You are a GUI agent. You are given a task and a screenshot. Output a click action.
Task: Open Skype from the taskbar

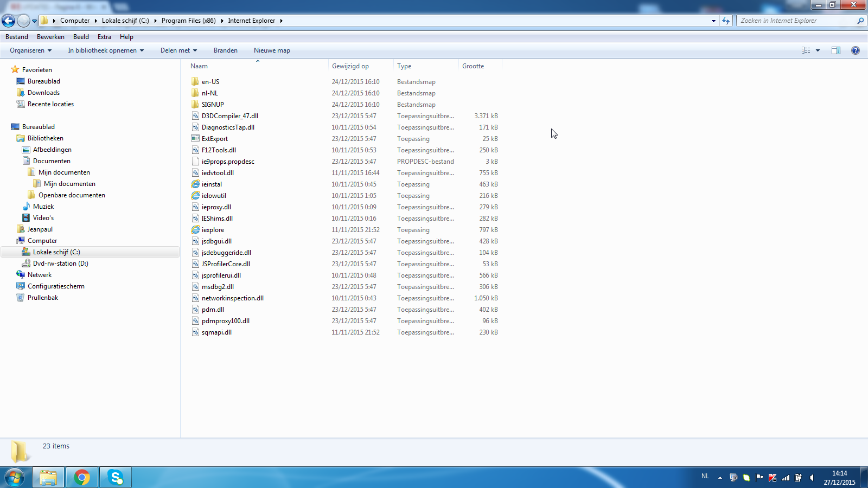tap(115, 477)
